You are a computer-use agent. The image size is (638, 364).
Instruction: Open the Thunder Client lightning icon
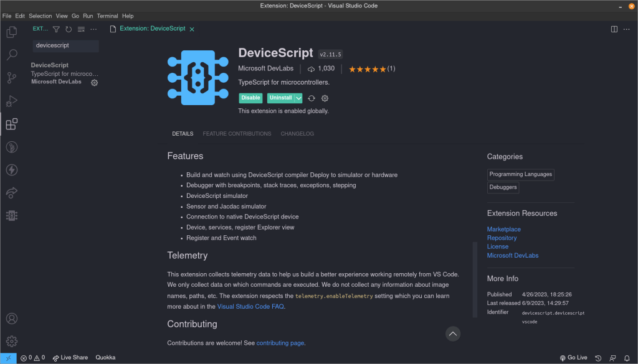click(12, 170)
